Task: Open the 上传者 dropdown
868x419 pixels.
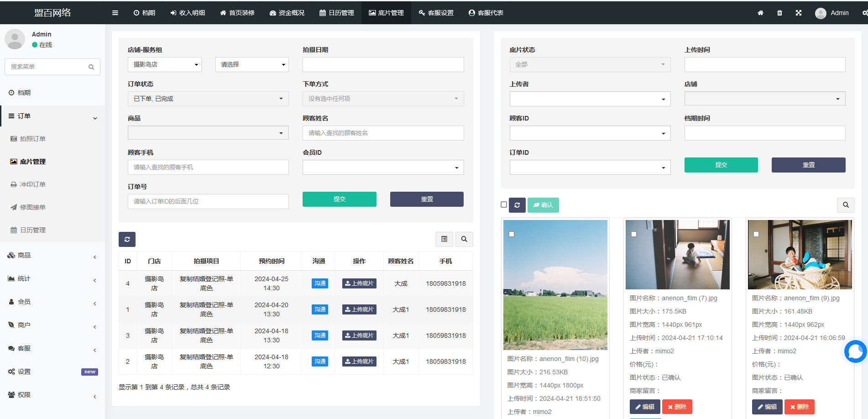Action: point(590,99)
